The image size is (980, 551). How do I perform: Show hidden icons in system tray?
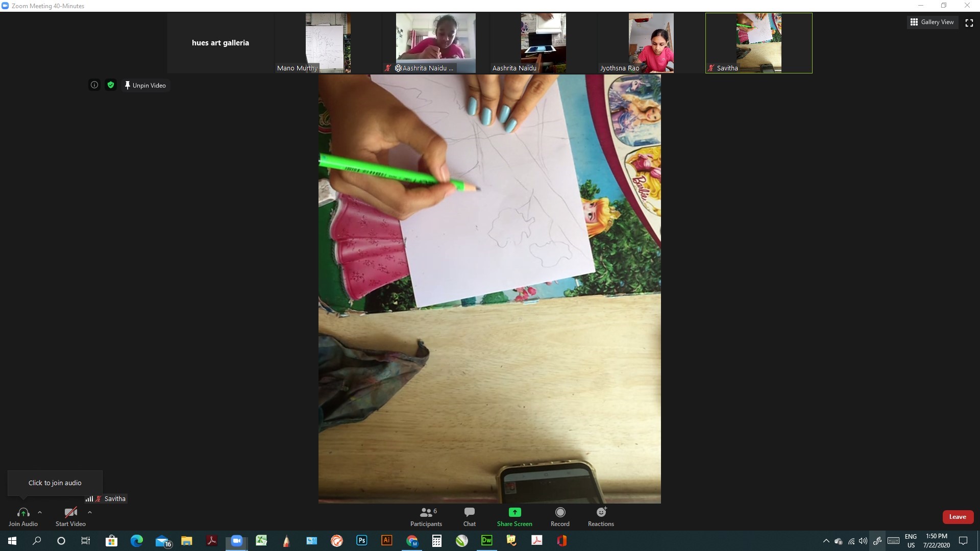point(826,541)
